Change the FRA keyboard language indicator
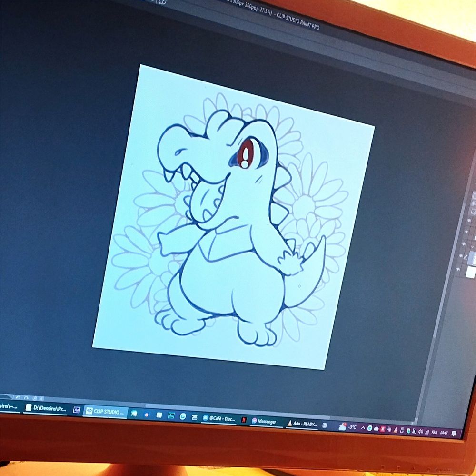Image resolution: width=476 pixels, height=476 pixels. [434, 432]
